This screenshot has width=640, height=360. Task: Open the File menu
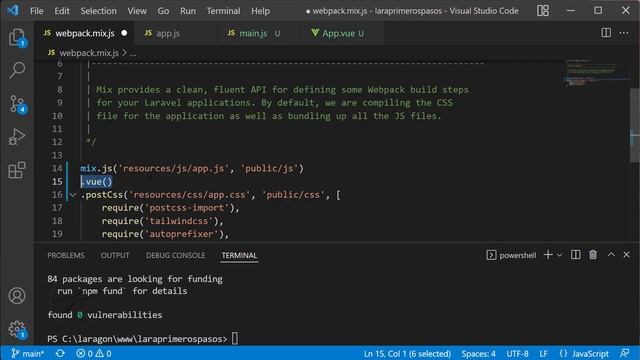click(36, 11)
